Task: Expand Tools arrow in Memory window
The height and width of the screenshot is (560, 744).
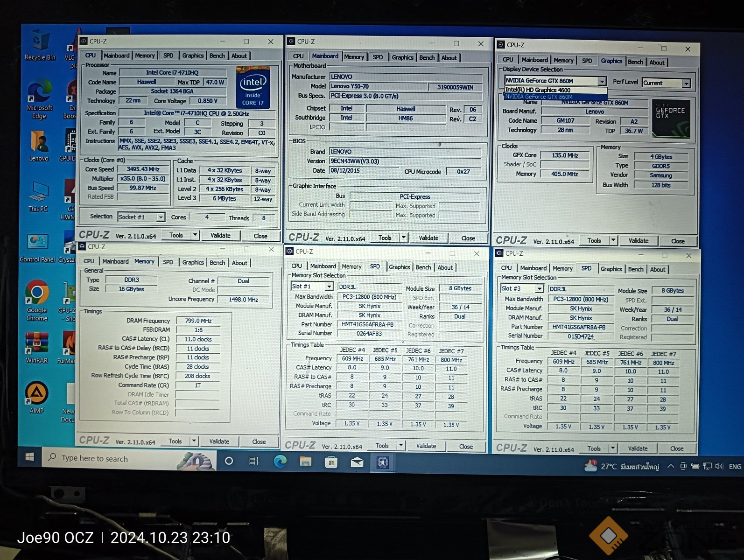Action: pyautogui.click(x=194, y=441)
